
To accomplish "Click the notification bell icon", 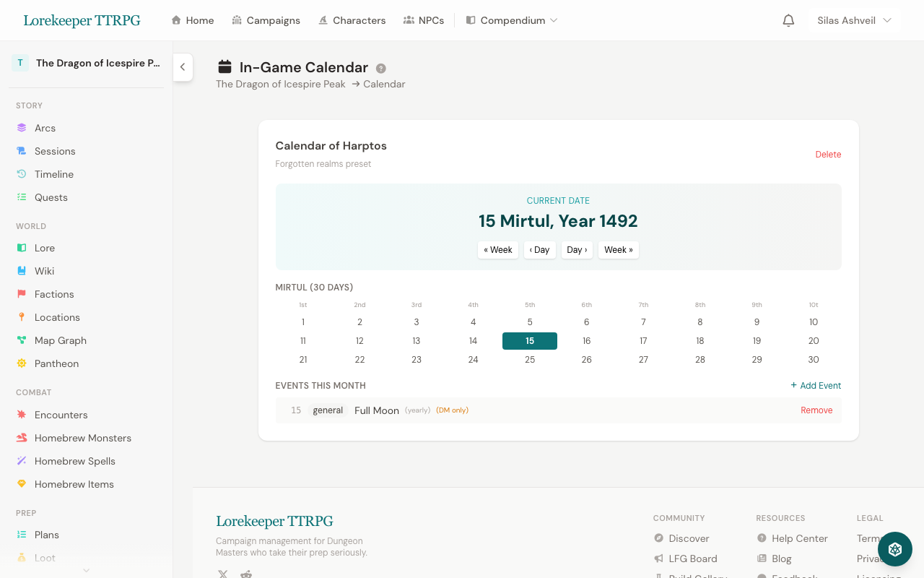I will (788, 20).
